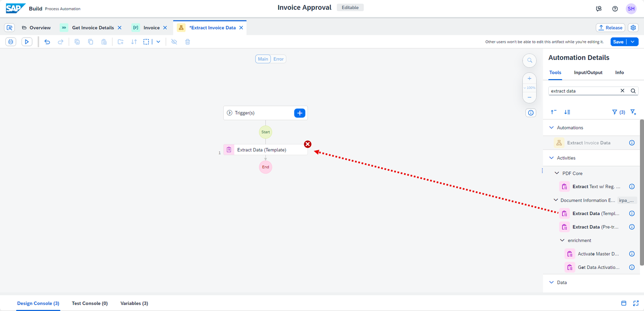This screenshot has height=311, width=644.
Task: Open the Get Invoice Details tab
Action: tap(93, 28)
